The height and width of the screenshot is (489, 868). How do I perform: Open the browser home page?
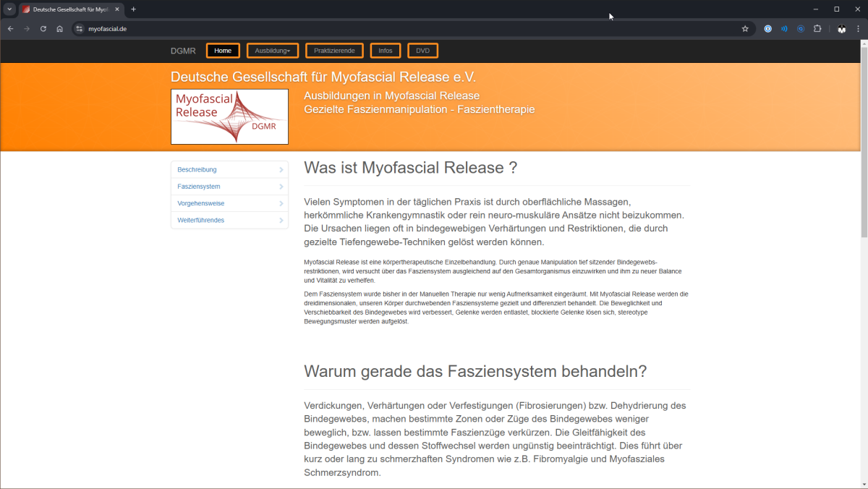[59, 29]
